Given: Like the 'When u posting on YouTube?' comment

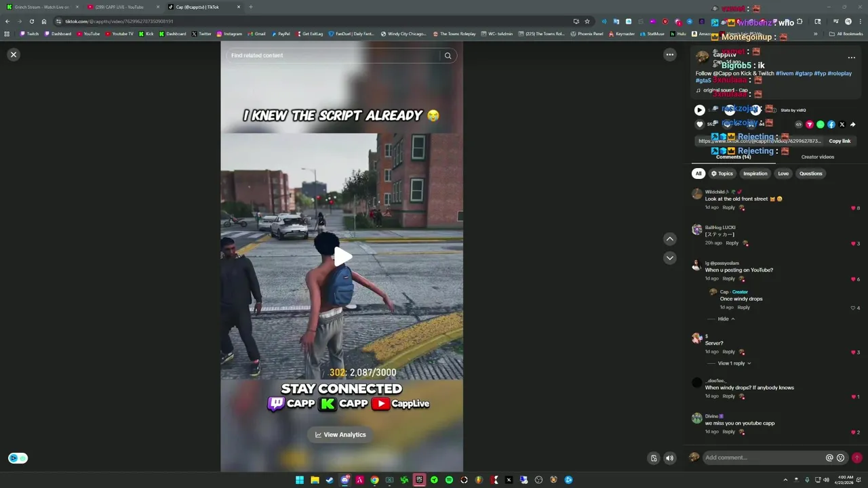Looking at the screenshot, I should pyautogui.click(x=853, y=279).
